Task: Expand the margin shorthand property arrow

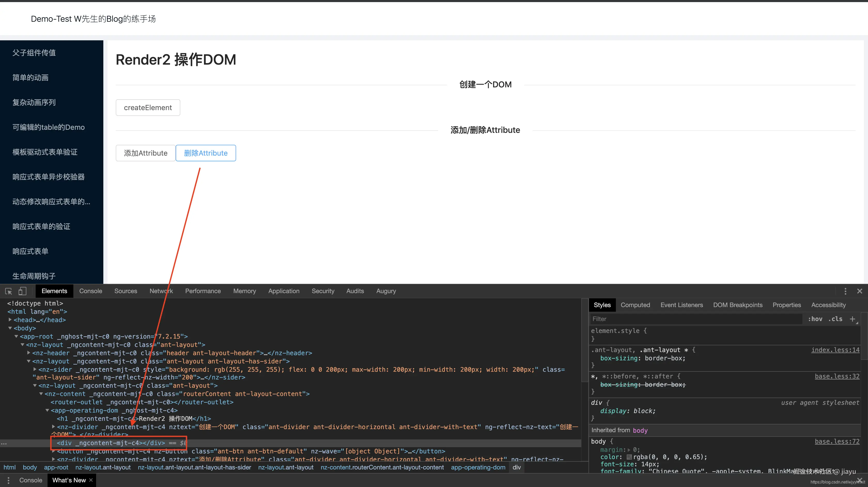Action: tap(629, 450)
